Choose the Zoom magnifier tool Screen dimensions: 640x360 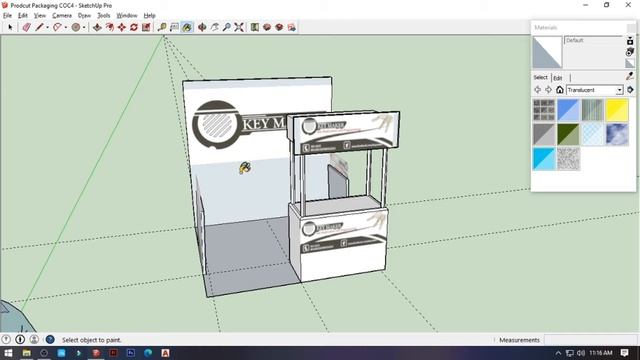(227, 27)
